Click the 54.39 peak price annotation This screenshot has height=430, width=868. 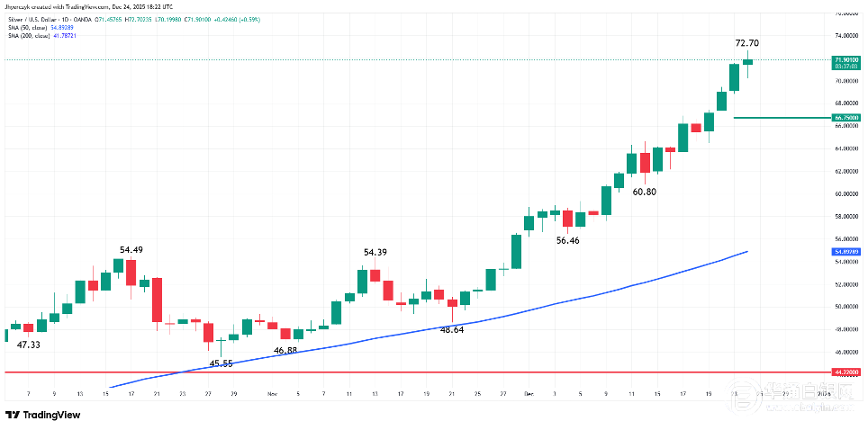tap(375, 253)
